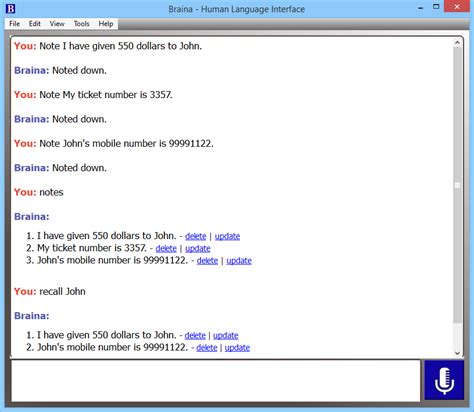Click the 'You: notes' message text
Image resolution: width=474 pixels, height=412 pixels.
[39, 192]
